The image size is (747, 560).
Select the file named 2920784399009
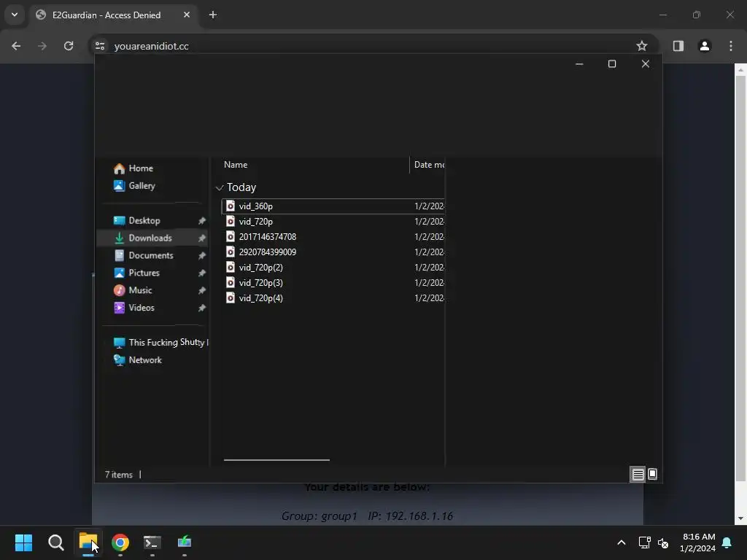[x=333, y=252]
